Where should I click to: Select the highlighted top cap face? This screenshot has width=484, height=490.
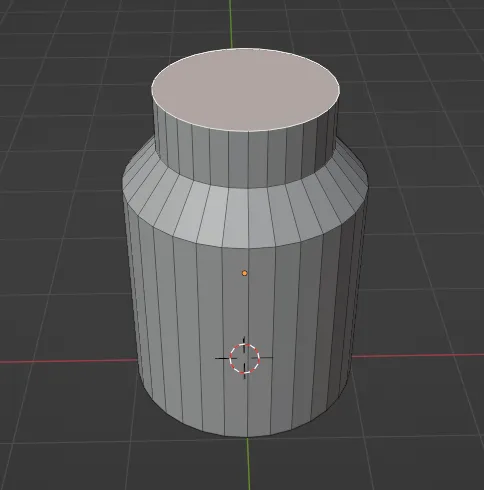pos(246,90)
